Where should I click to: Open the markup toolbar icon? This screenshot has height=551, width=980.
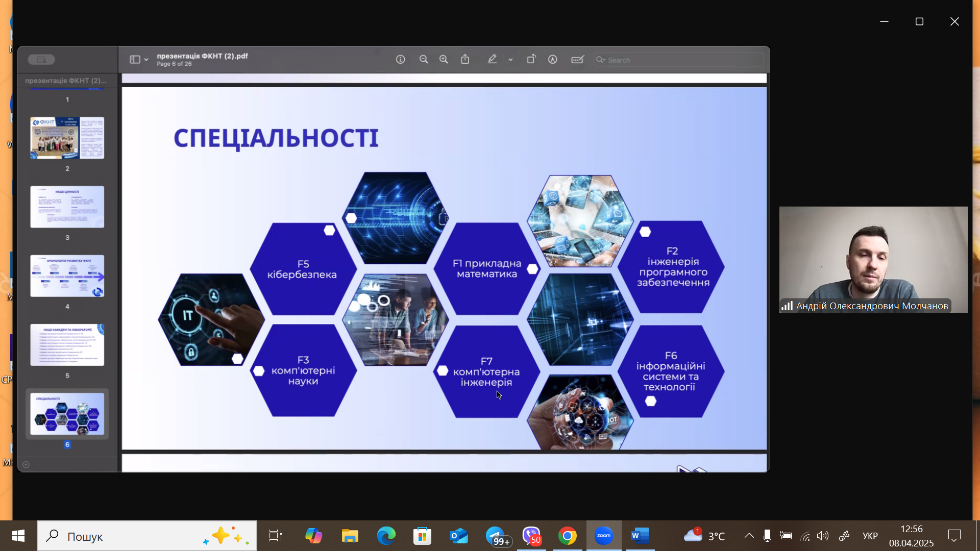[552, 60]
